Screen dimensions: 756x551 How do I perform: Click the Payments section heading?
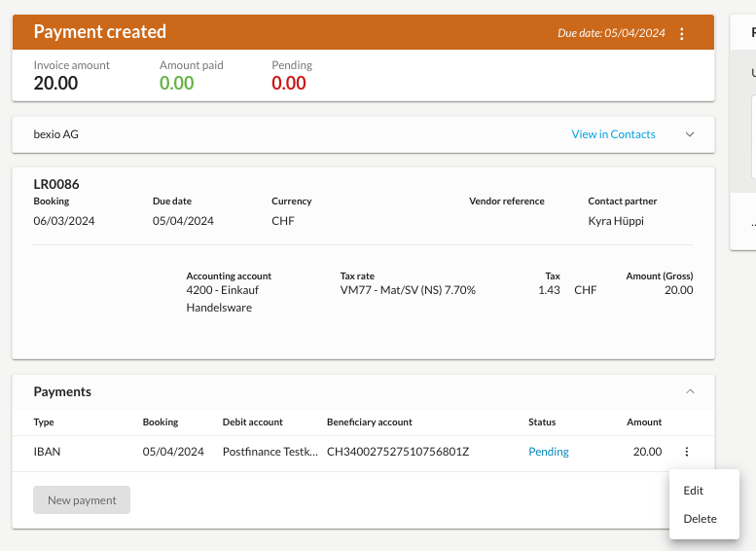pos(62,391)
